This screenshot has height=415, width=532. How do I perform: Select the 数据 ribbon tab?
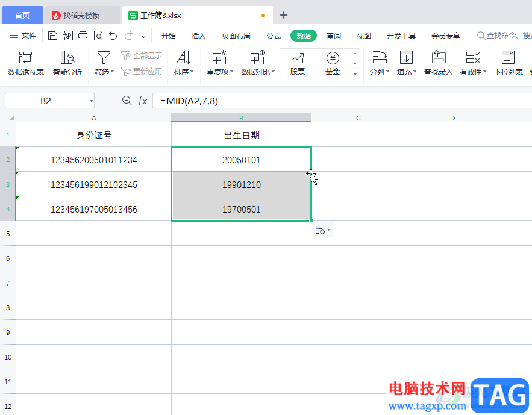pos(303,36)
